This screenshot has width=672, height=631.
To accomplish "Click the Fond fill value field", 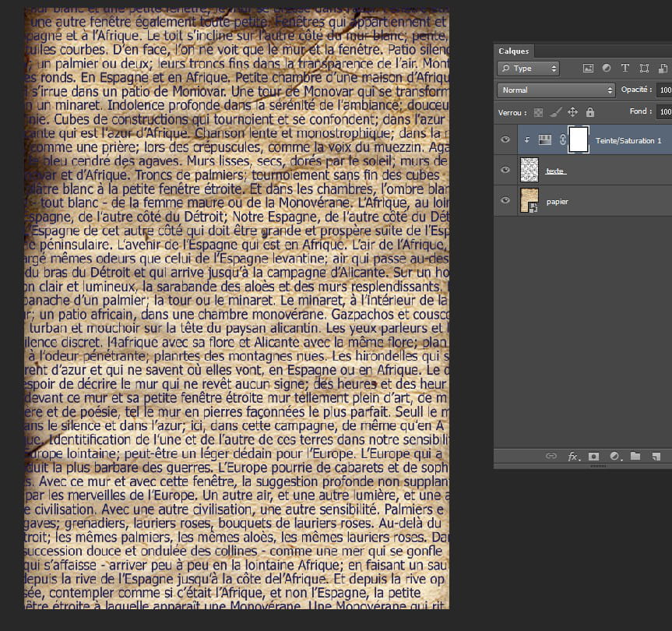I will click(x=664, y=112).
